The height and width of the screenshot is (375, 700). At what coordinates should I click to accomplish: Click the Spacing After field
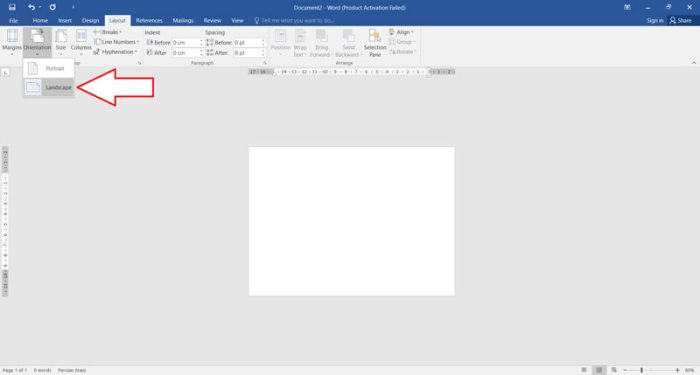click(x=247, y=53)
